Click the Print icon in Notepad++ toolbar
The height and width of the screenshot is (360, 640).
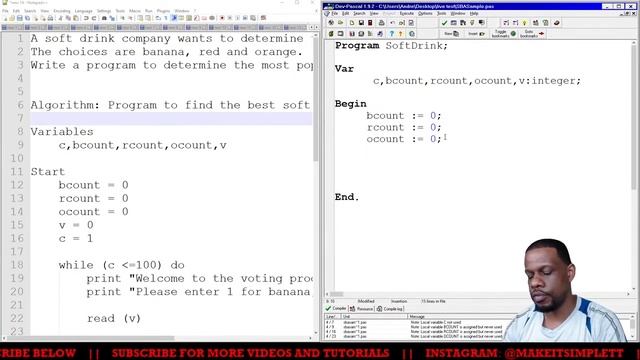coord(50,18)
